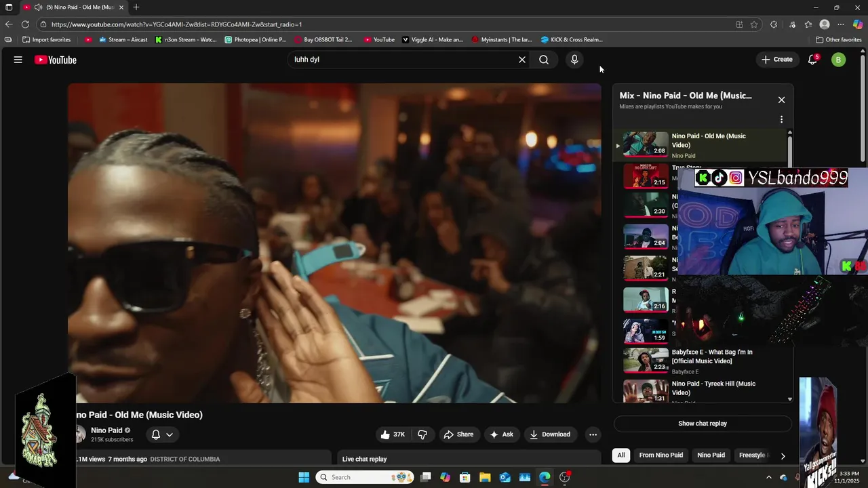Open the 2:30 duration playlist video
Viewport: 868px width, 488px height.
tap(646, 205)
